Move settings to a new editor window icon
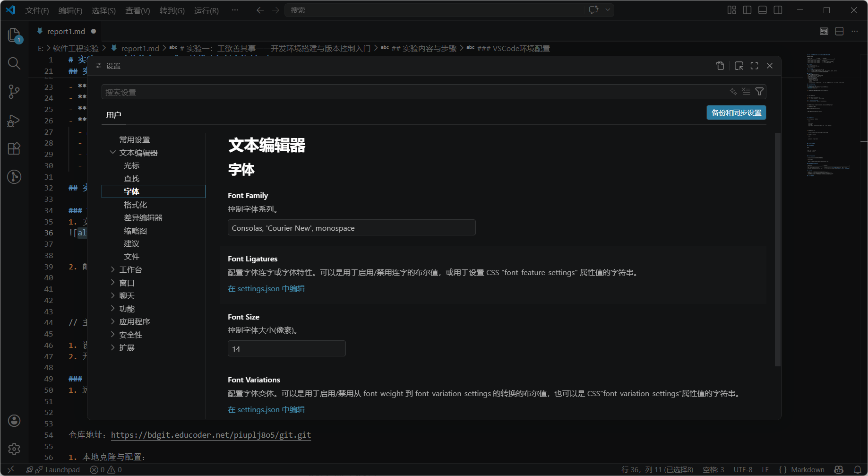 click(x=739, y=66)
